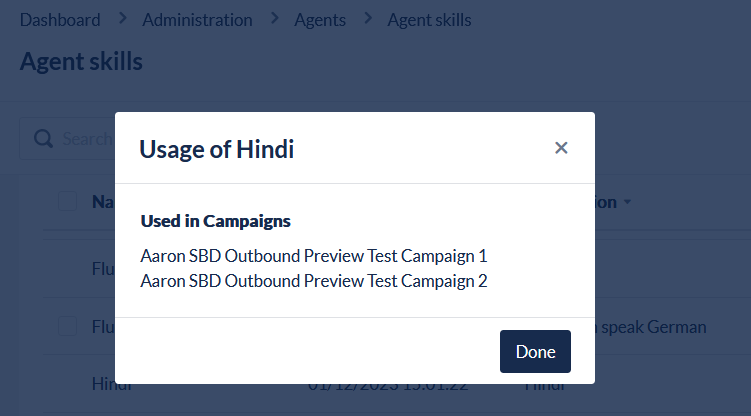
Task: Open Administration breadcrumb link
Action: (x=197, y=20)
